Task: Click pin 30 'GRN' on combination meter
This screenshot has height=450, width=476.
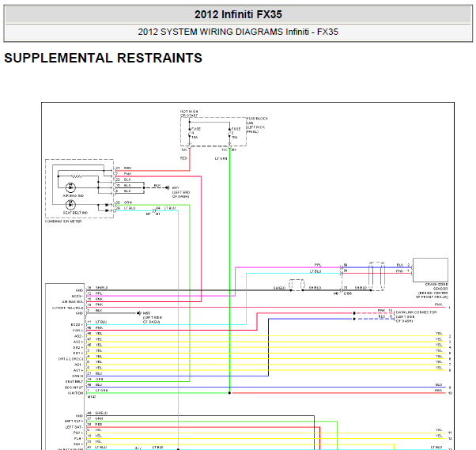Action: [x=124, y=202]
